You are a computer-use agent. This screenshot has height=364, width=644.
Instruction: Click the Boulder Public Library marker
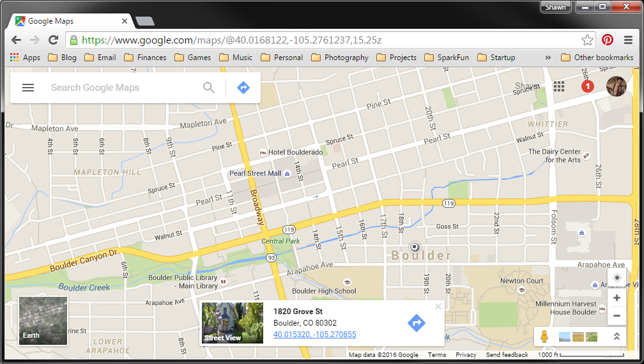click(x=224, y=281)
